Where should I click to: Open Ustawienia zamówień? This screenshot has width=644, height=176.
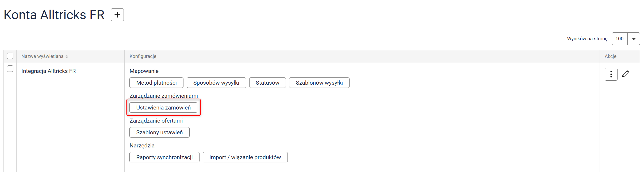pyautogui.click(x=163, y=108)
